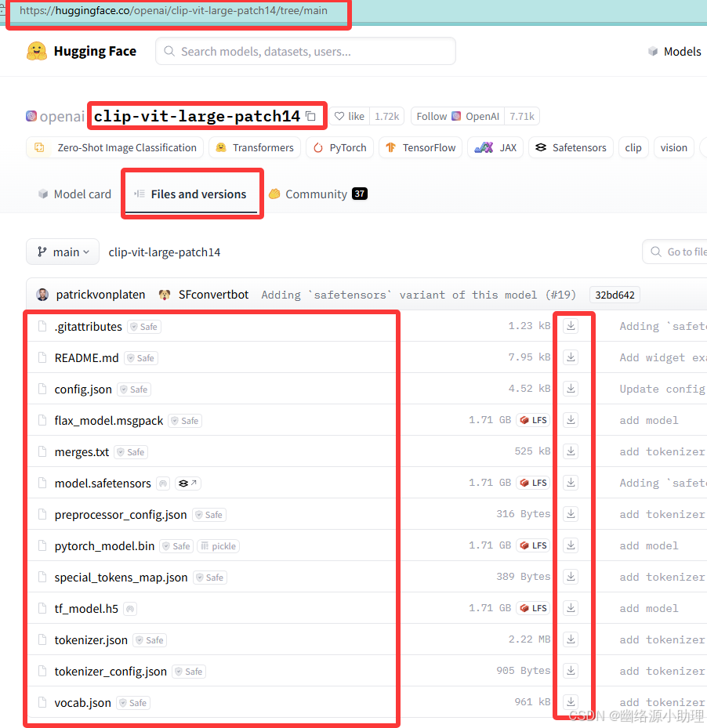Viewport: 707px width, 728px height.
Task: Open the config.json file
Action: [x=83, y=389]
